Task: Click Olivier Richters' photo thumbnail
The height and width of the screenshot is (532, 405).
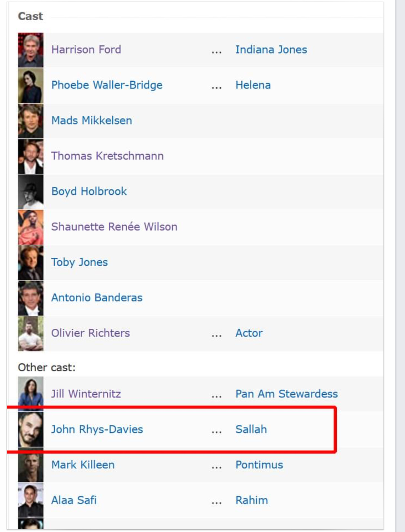Action: (30, 333)
